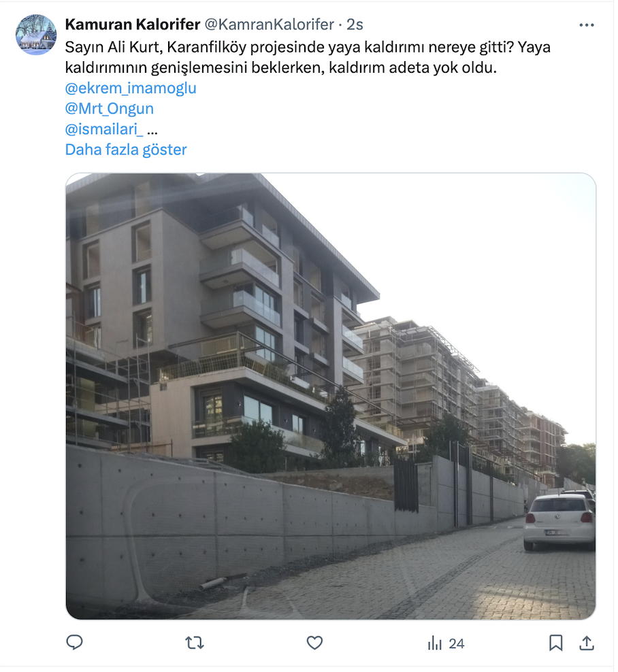
Task: Click the @KamranKalorifer handle
Action: (x=271, y=25)
